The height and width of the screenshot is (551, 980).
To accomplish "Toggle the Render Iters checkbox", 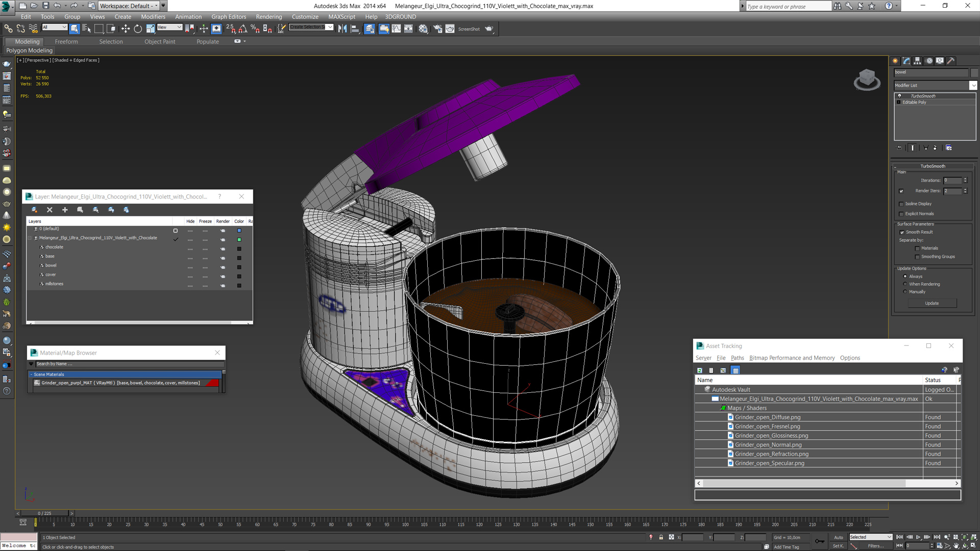I will 901,191.
